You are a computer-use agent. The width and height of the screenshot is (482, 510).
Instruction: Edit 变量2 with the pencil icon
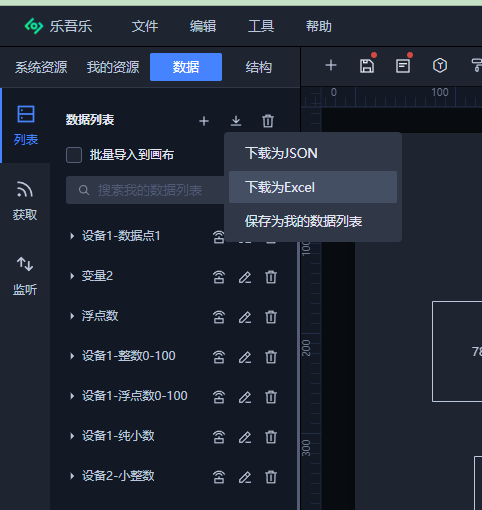click(245, 277)
